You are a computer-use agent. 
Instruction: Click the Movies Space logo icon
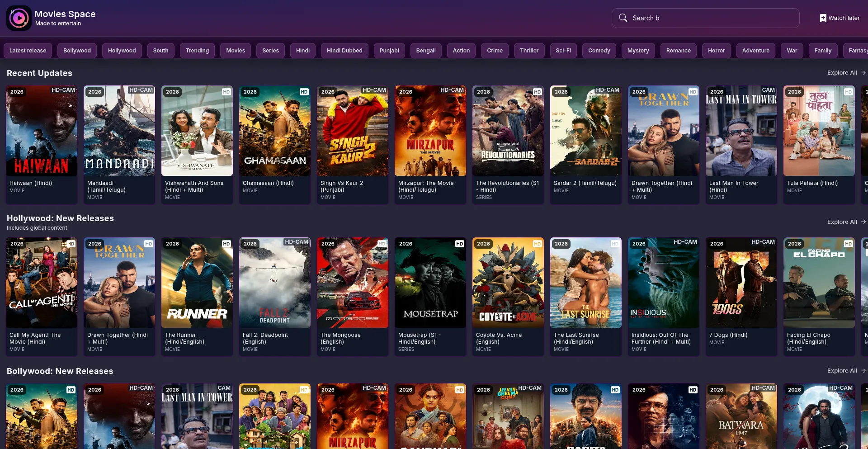[x=19, y=18]
